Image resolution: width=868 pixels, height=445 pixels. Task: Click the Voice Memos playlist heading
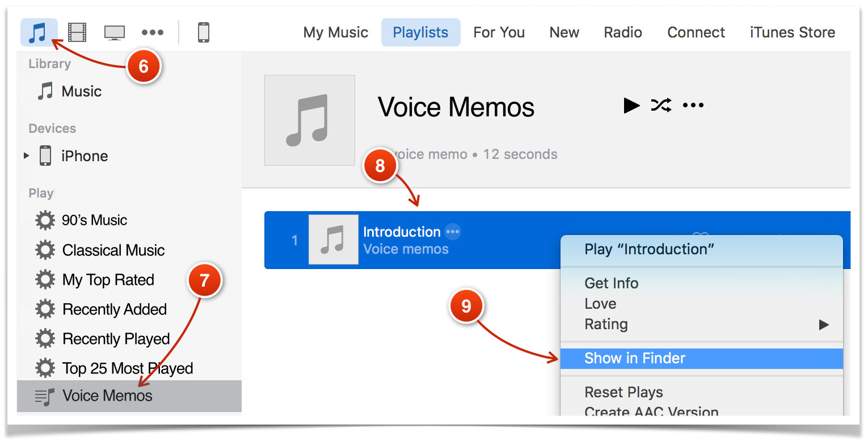(456, 107)
